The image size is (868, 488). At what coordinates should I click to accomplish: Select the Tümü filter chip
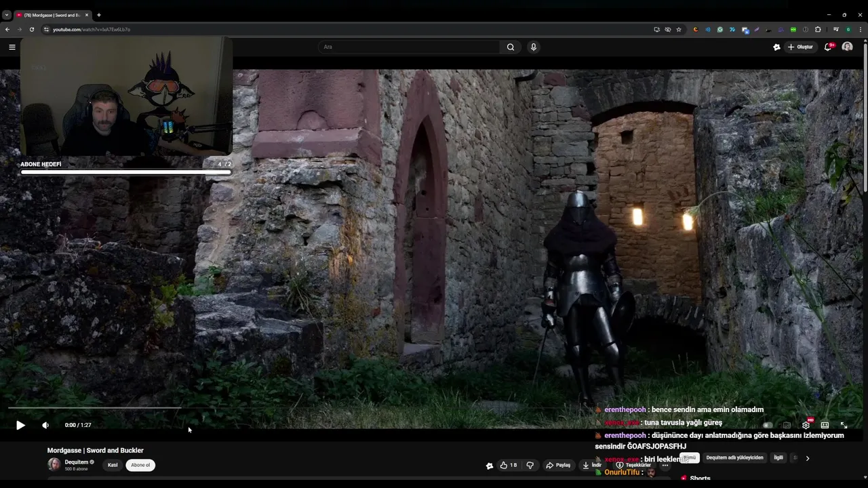[x=690, y=457]
